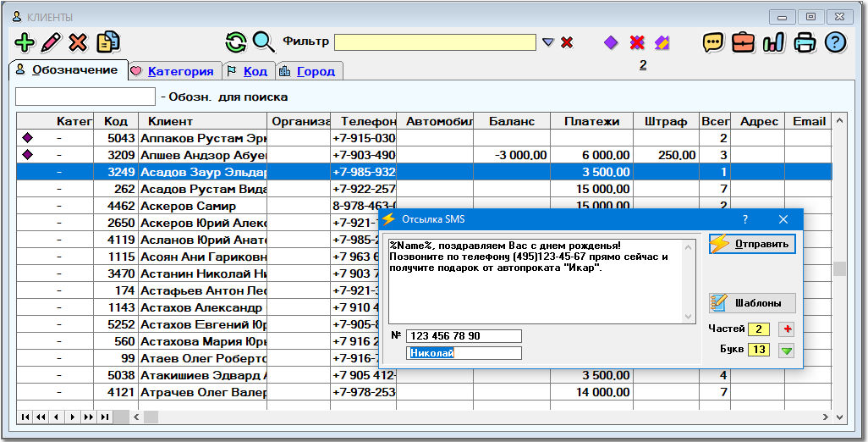The width and height of the screenshot is (868, 442).
Task: Click the help question mark in SMS dialog
Action: (x=745, y=219)
